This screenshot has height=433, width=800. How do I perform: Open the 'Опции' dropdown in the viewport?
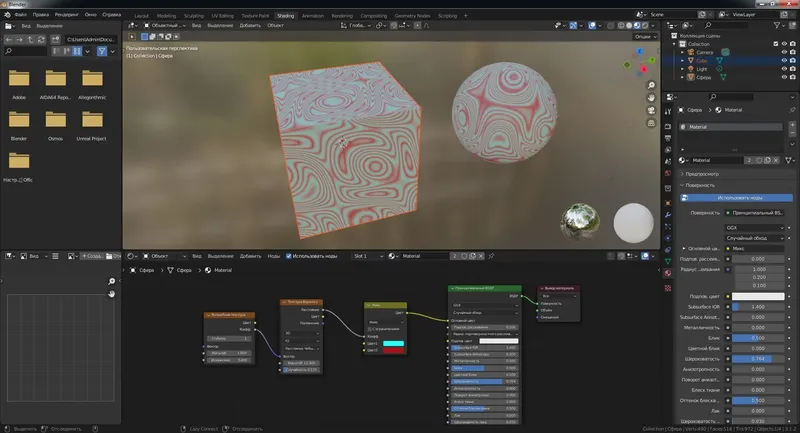(644, 36)
